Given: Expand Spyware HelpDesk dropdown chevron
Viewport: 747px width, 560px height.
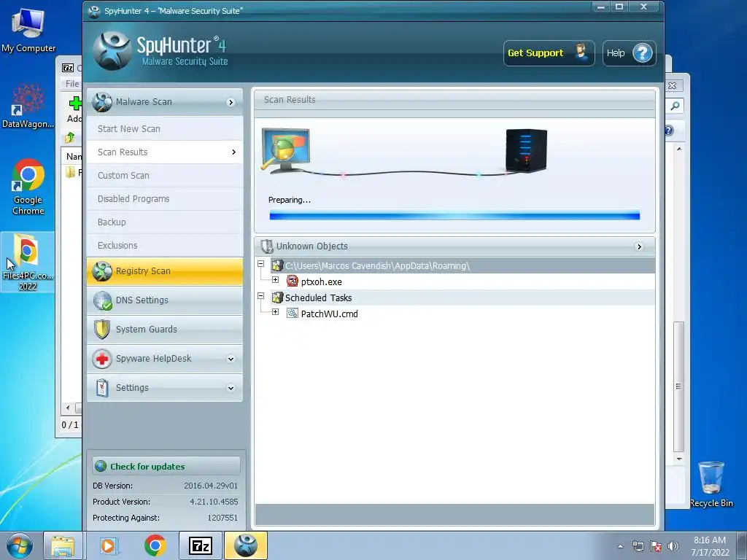Looking at the screenshot, I should coord(231,359).
